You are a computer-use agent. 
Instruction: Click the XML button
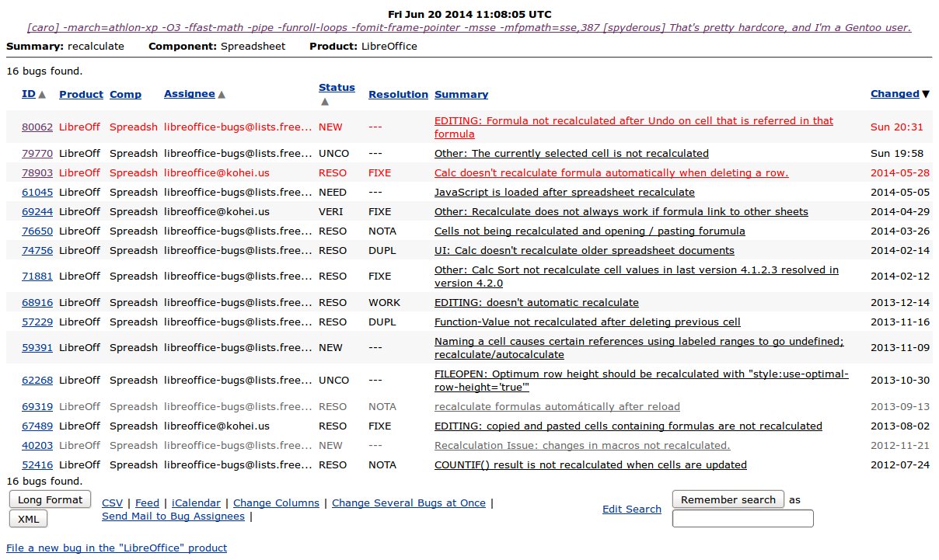click(28, 519)
